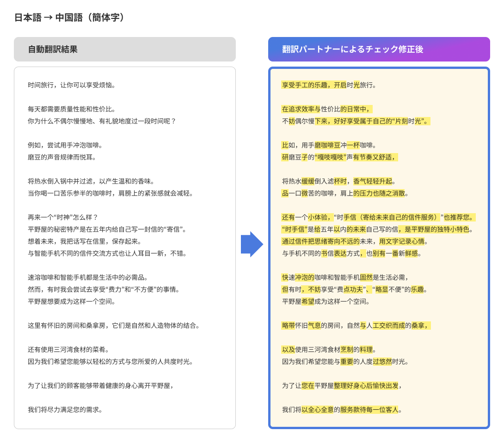Click left line 还有使用三河湾食材的菜肴。

[x=68, y=350]
